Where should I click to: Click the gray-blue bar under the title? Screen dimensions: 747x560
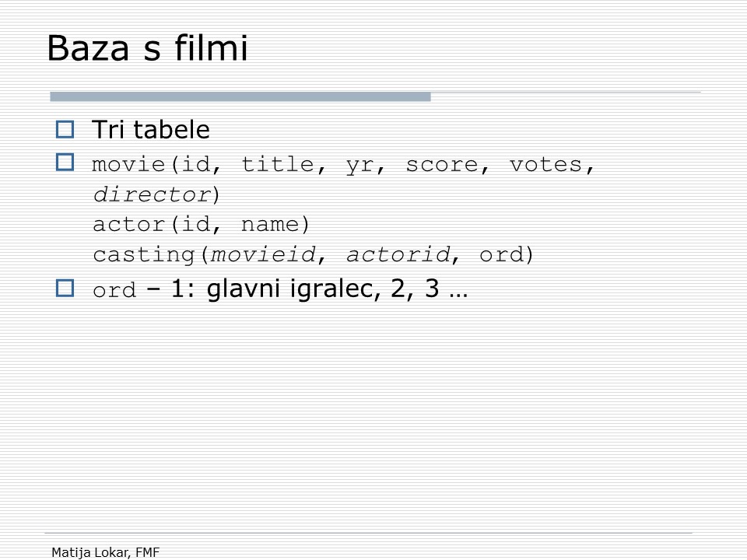coord(240,97)
